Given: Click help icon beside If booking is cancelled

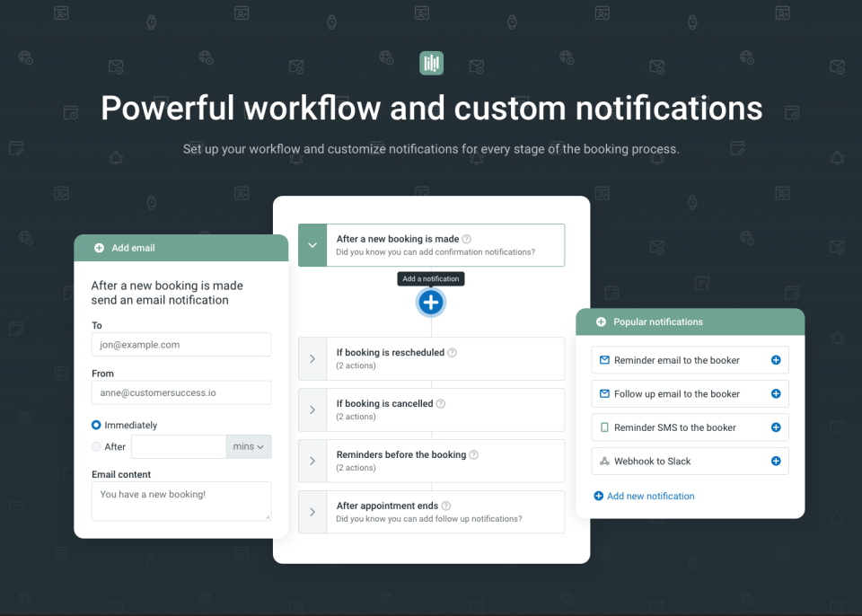Looking at the screenshot, I should click(x=441, y=404).
